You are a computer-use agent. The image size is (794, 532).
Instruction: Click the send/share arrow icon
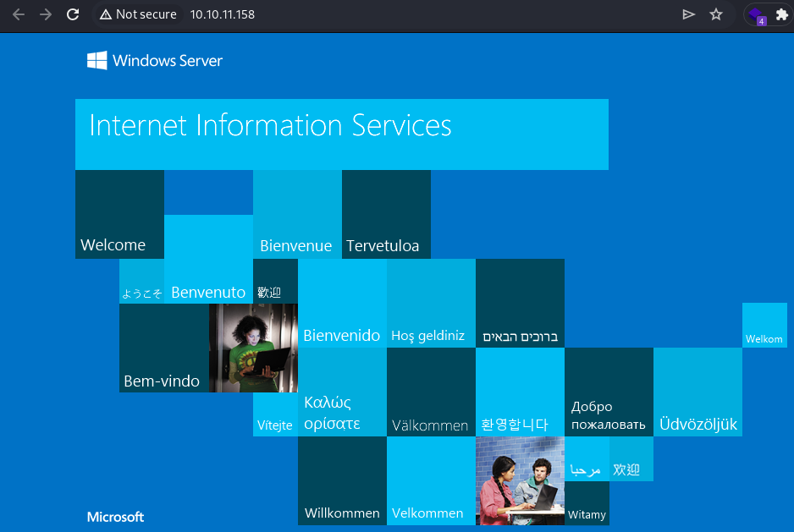[688, 14]
